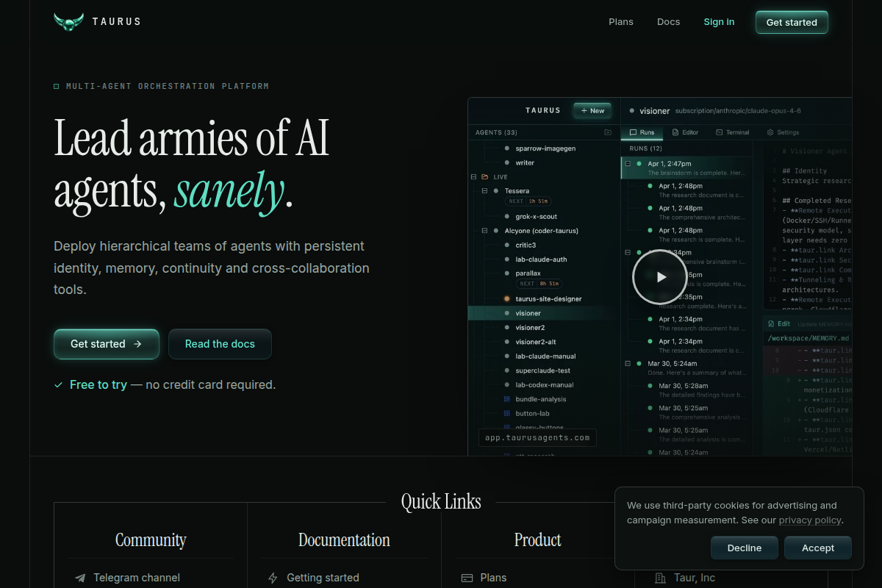Open the Plans page from header
Image resolution: width=882 pixels, height=588 pixels.
coord(621,22)
